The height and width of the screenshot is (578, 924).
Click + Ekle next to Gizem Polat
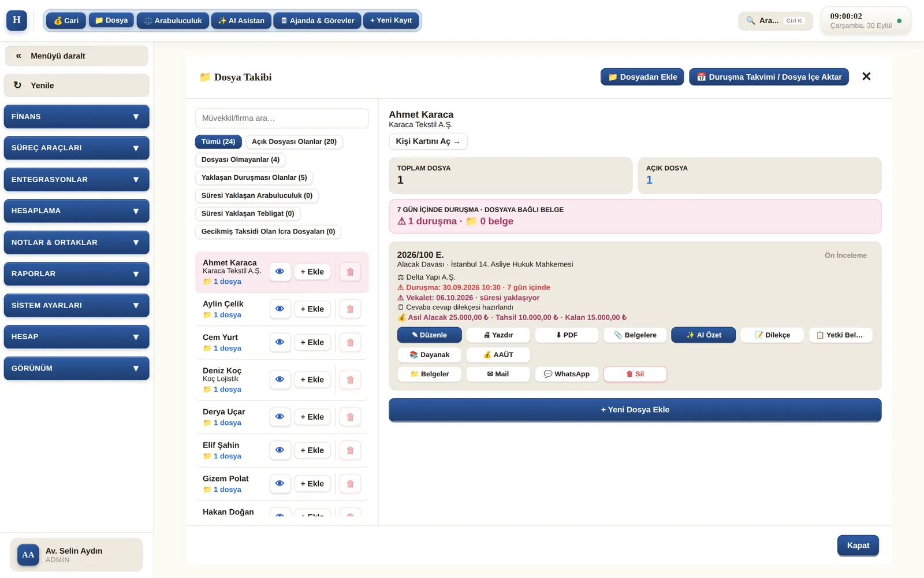coord(312,484)
